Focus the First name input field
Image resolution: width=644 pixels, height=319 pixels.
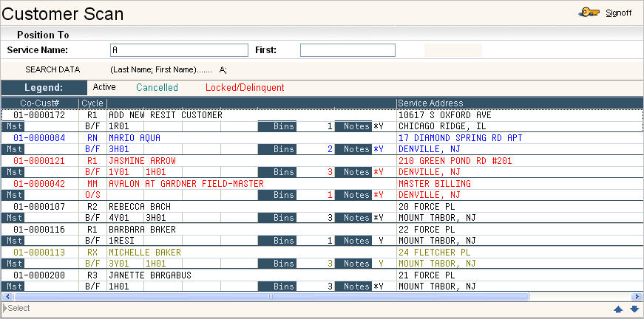tap(348, 50)
